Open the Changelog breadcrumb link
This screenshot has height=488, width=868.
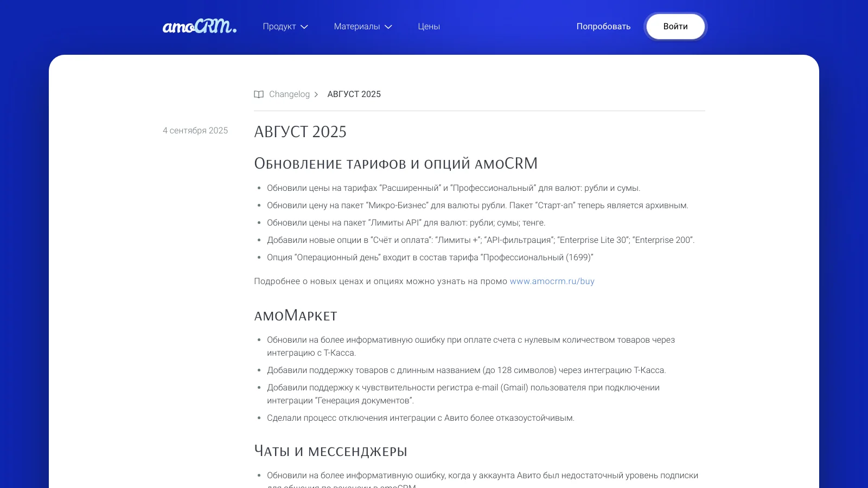point(289,94)
